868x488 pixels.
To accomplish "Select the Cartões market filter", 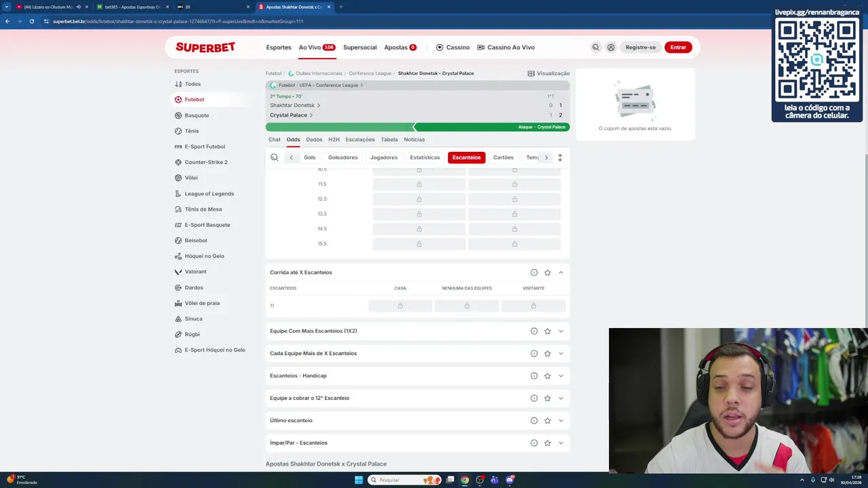I will pyautogui.click(x=503, y=157).
